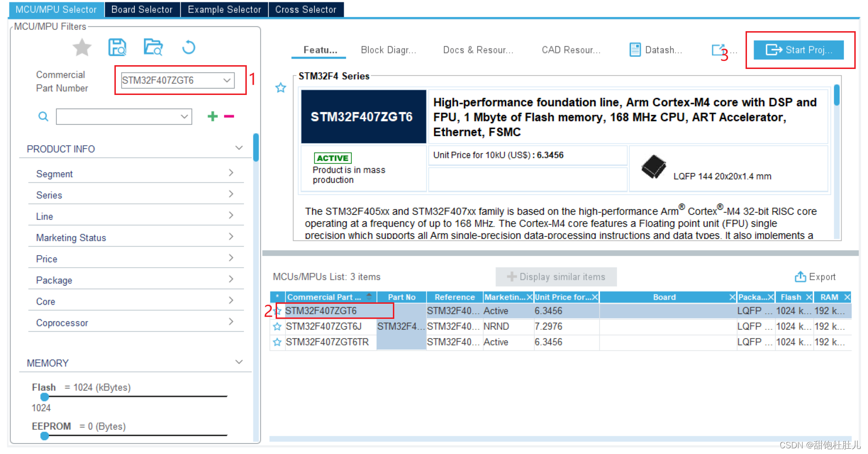Close the RAM column via X
This screenshot has width=868, height=454.
pos(847,297)
